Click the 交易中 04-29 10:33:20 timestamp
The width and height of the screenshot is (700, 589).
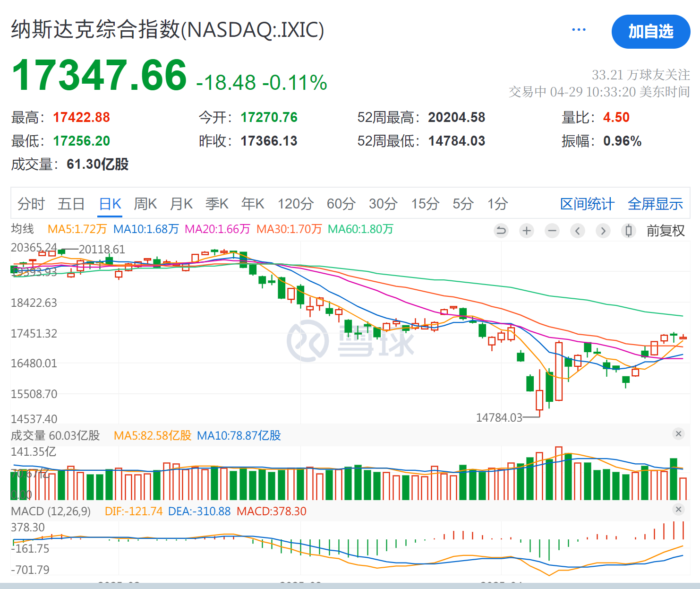click(x=599, y=92)
